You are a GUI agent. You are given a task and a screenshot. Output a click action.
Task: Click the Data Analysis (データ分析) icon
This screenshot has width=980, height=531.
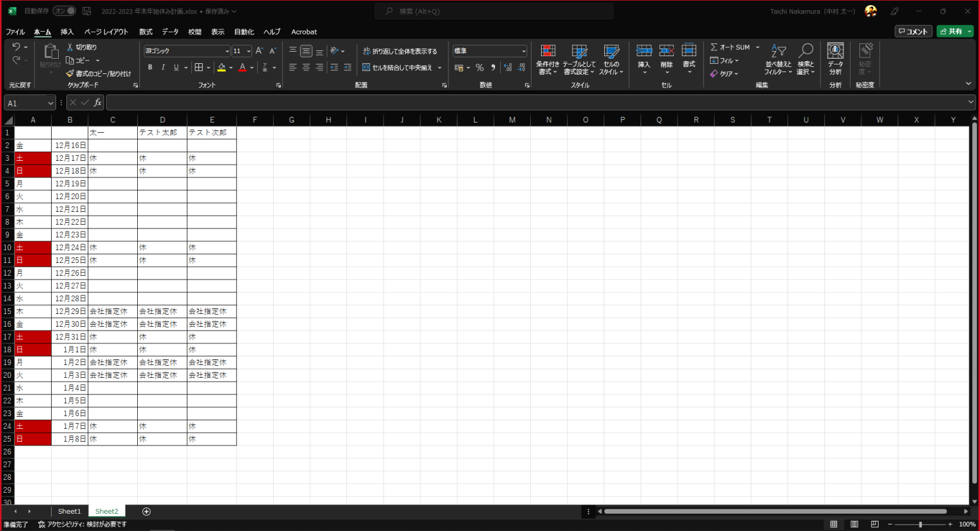click(x=835, y=51)
